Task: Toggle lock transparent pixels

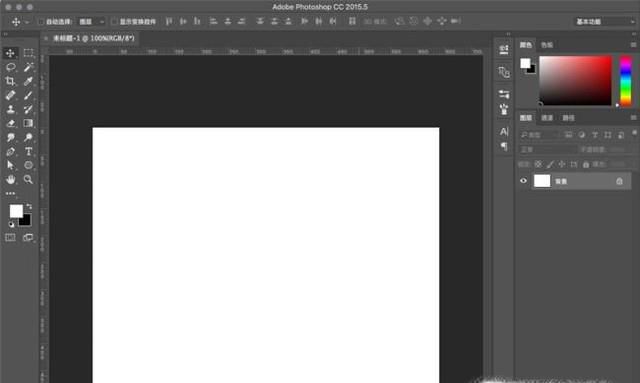Action: [538, 164]
